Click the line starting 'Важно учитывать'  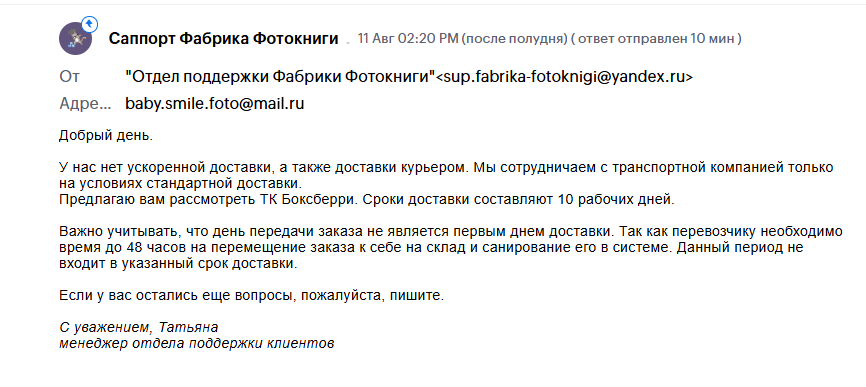click(x=451, y=231)
